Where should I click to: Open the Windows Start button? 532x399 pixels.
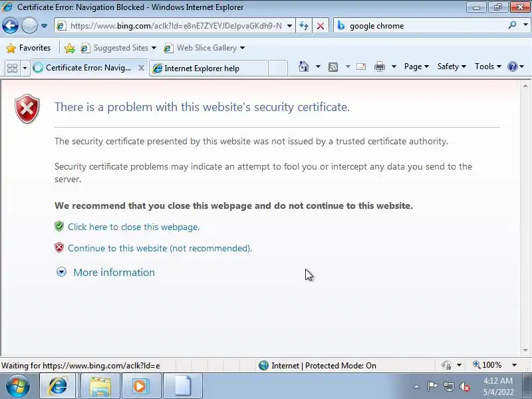point(18,386)
